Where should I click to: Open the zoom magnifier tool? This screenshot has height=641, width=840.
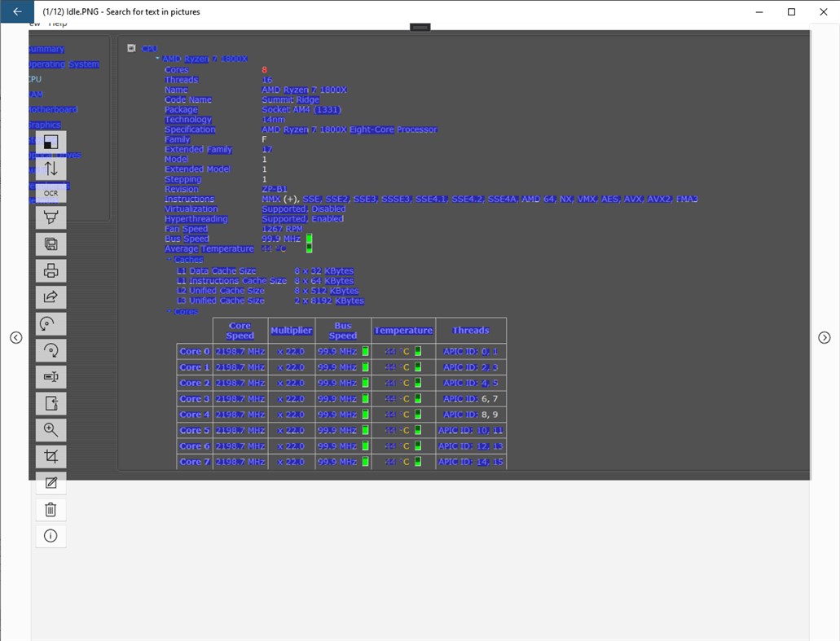tap(51, 429)
